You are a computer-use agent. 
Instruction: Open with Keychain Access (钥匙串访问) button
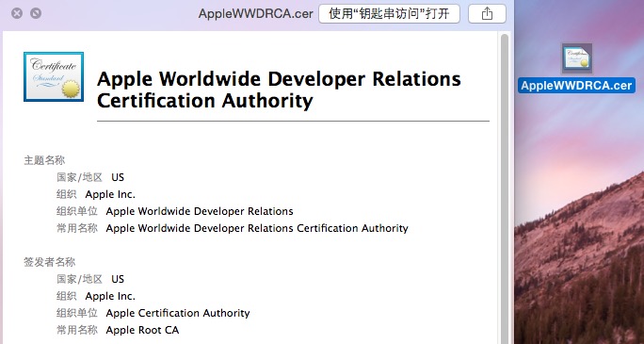point(389,14)
